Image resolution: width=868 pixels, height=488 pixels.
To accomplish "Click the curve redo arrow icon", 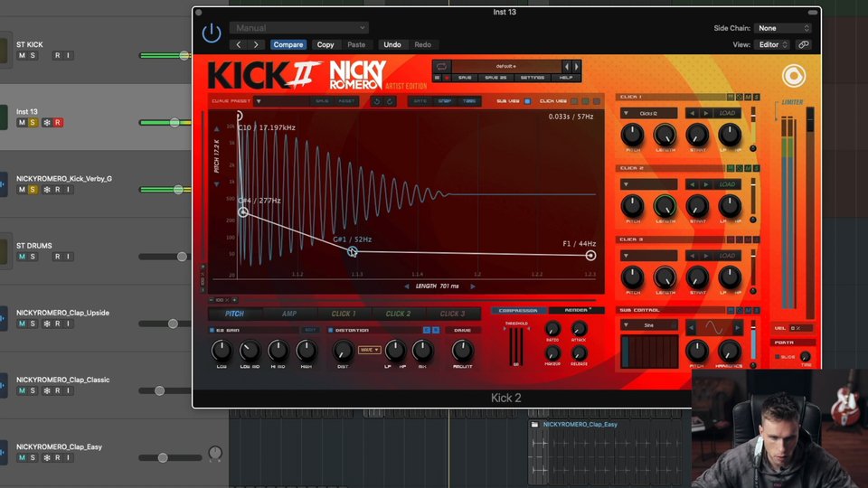I will (x=389, y=101).
